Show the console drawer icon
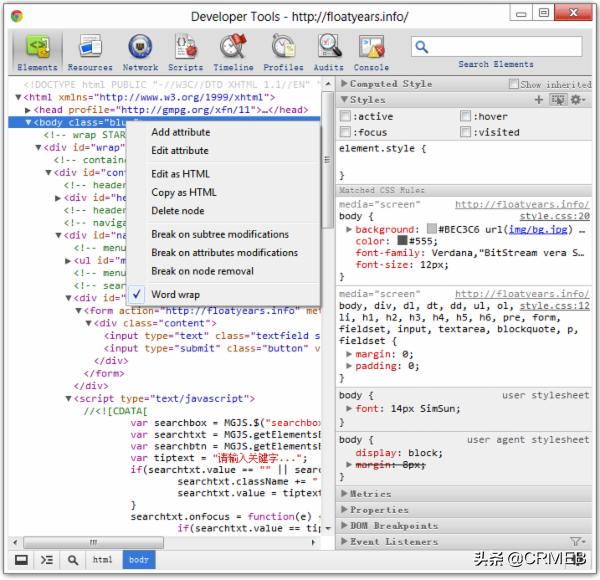This screenshot has height=580, width=600. coord(47,560)
